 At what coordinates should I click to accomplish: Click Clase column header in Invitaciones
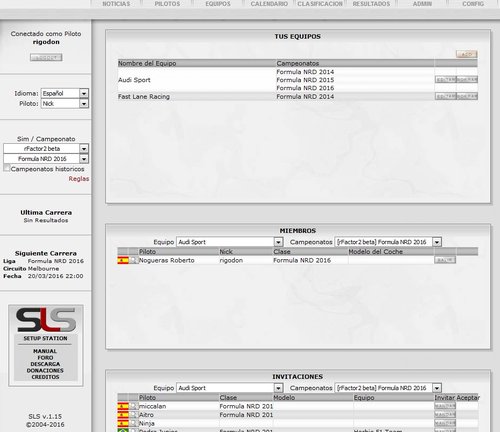coord(228,398)
